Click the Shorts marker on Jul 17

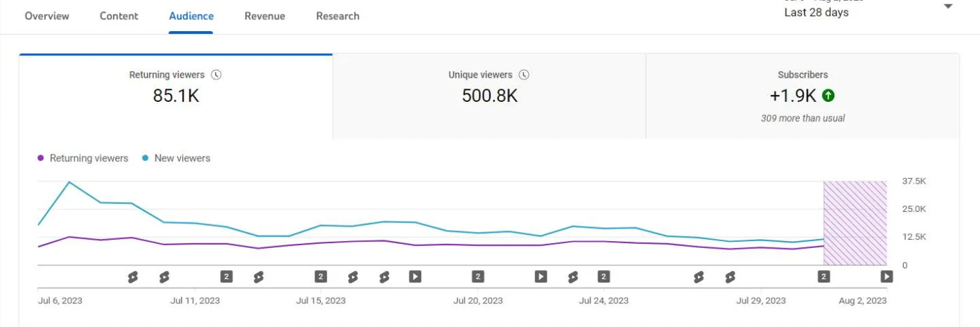[384, 276]
